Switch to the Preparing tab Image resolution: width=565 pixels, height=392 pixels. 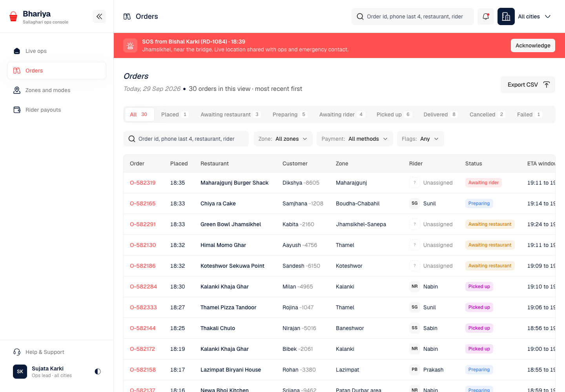point(290,114)
